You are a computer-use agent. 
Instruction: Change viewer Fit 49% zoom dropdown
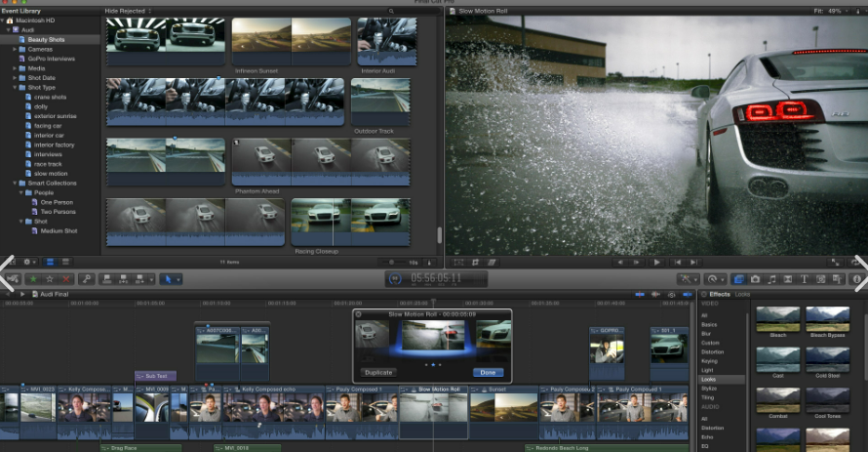click(830, 11)
